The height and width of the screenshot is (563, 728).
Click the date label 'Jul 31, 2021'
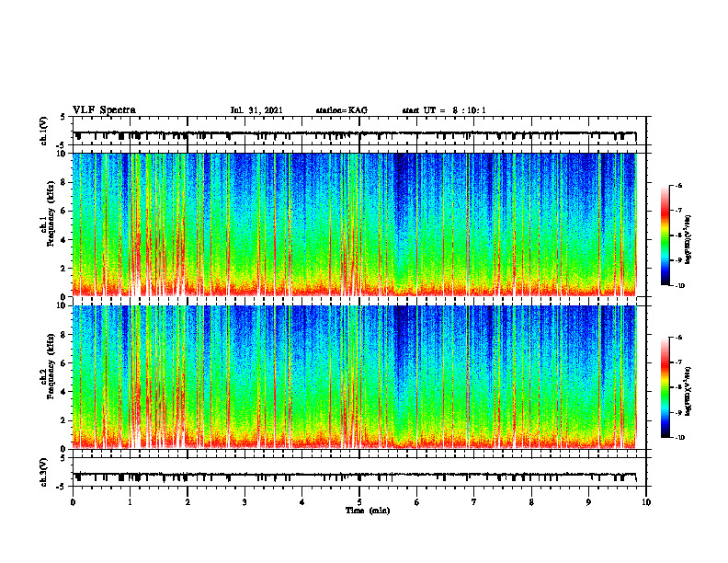pyautogui.click(x=256, y=110)
